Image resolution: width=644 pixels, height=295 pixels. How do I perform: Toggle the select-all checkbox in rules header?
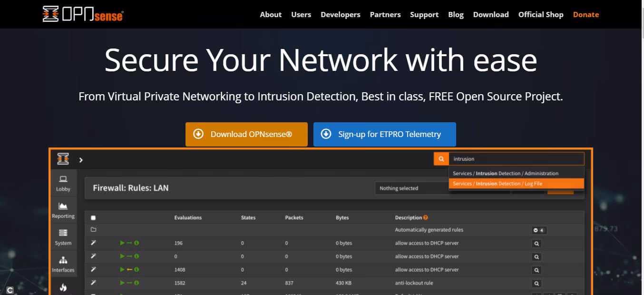point(93,218)
